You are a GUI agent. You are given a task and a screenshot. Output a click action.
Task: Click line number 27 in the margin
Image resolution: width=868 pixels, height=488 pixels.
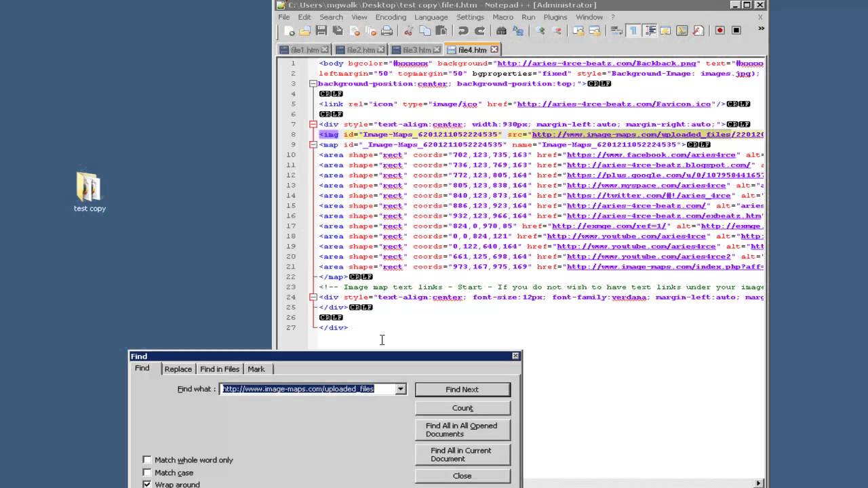(x=291, y=327)
